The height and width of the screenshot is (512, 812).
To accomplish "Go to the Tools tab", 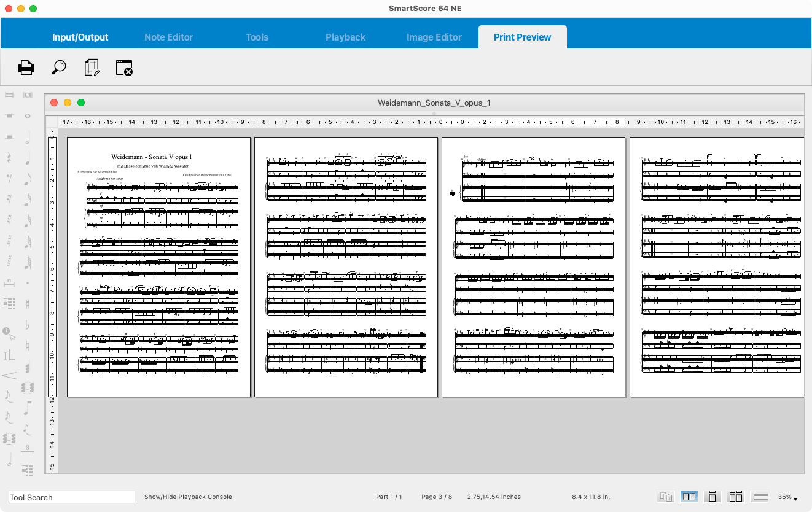I will tap(257, 37).
